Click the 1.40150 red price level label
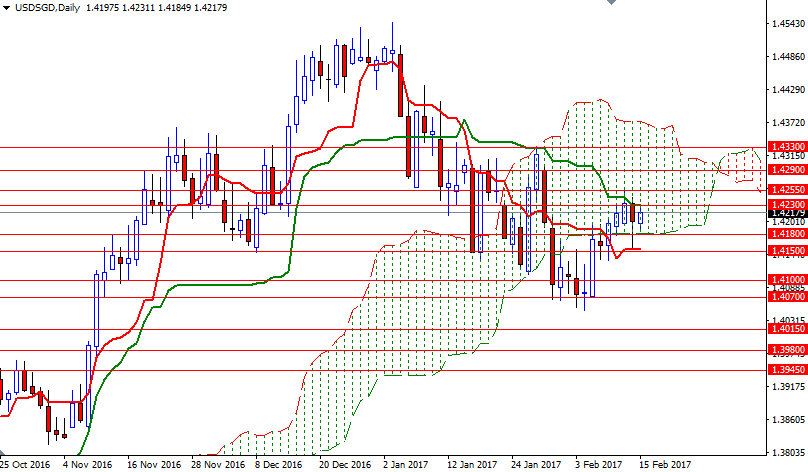 click(x=787, y=329)
